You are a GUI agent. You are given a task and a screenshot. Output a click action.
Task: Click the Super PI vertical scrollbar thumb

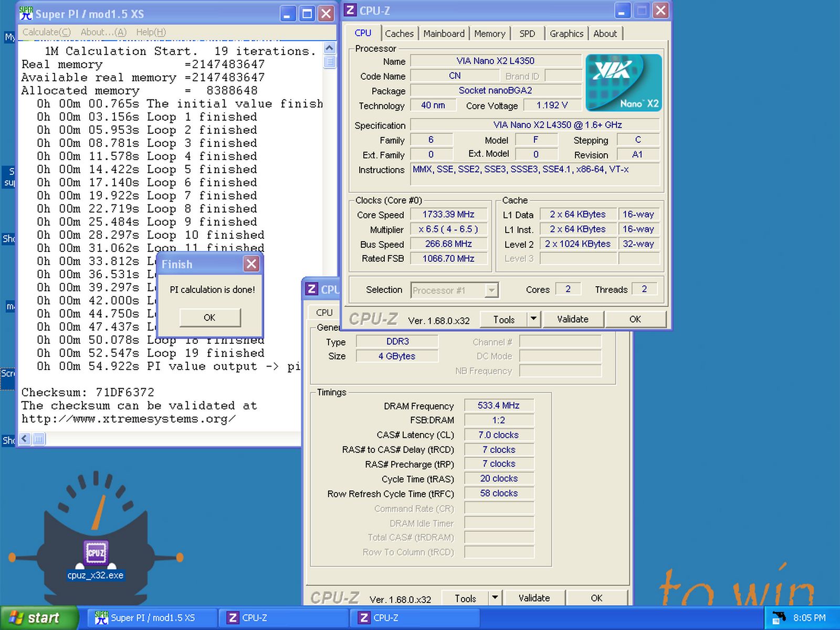click(x=330, y=61)
